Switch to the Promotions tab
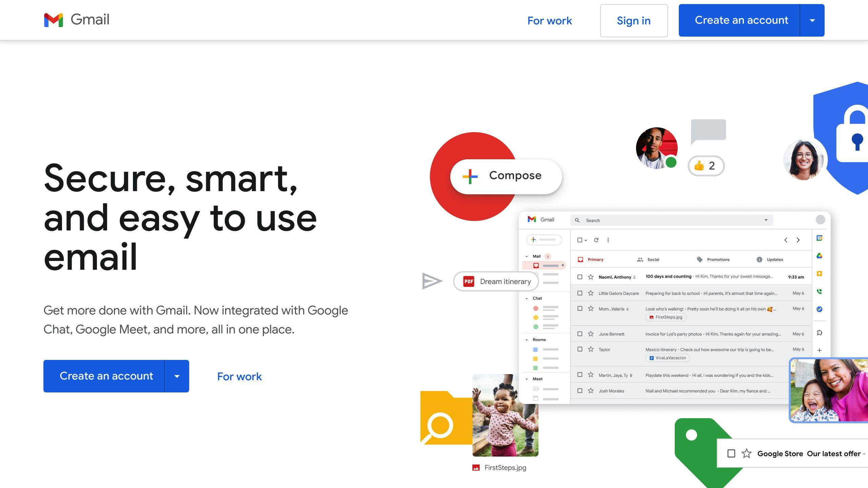868x488 pixels. [x=713, y=260]
